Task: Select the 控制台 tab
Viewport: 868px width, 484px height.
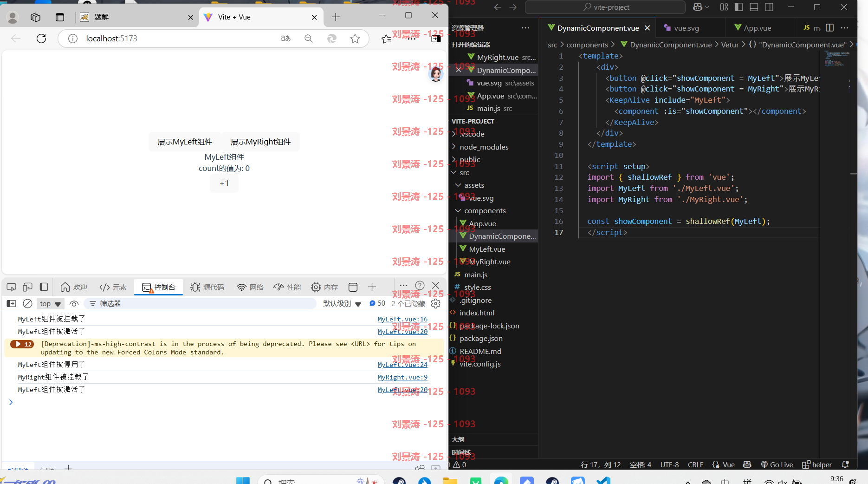Action: (159, 288)
